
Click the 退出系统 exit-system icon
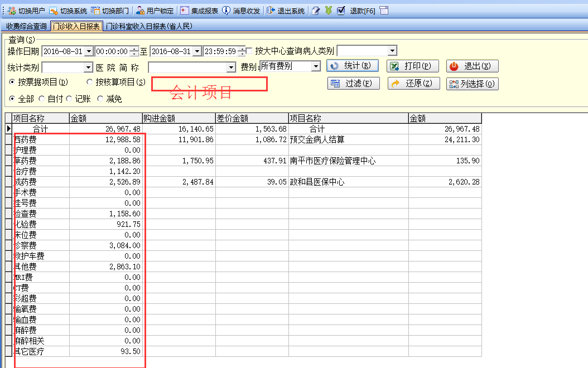(x=271, y=11)
